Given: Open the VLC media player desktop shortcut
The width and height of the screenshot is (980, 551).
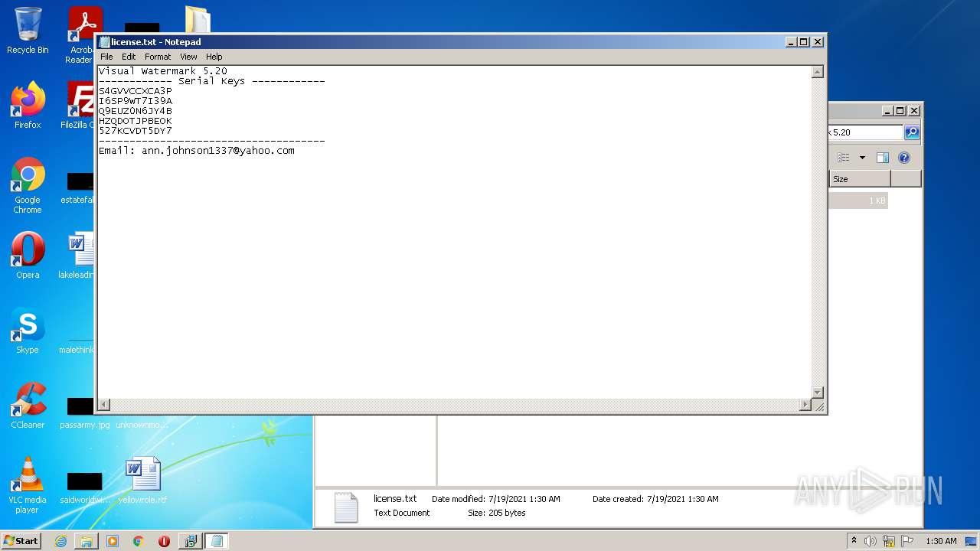Looking at the screenshot, I should pyautogui.click(x=28, y=485).
